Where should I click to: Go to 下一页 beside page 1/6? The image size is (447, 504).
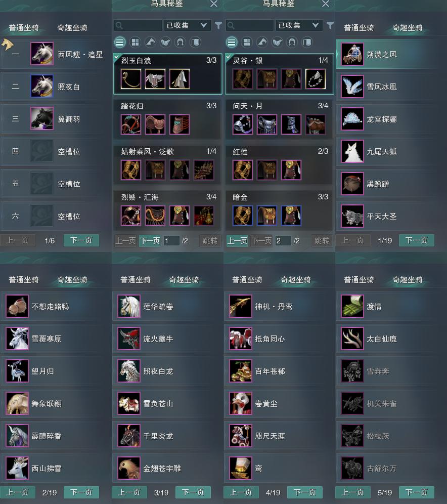81,240
